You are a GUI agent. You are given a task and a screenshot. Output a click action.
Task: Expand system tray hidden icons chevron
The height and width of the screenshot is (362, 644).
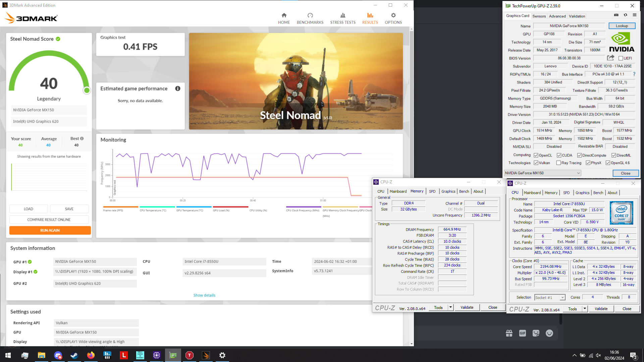574,355
